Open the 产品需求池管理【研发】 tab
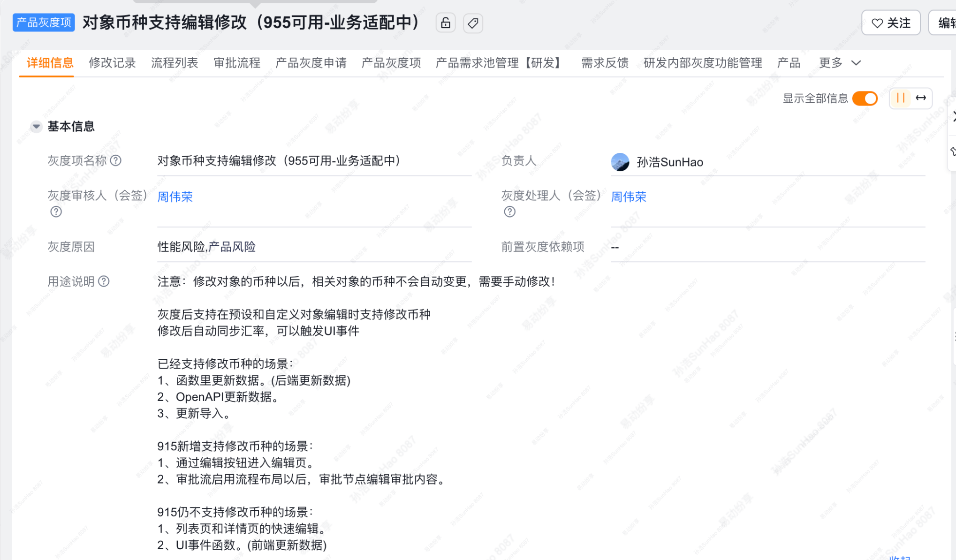Screen dimensions: 956x560 501,63
